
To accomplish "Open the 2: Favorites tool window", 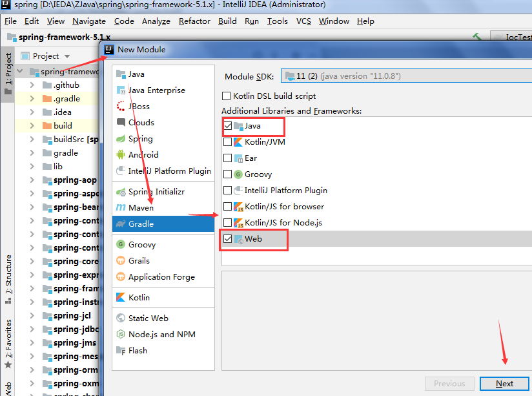I will point(8,344).
